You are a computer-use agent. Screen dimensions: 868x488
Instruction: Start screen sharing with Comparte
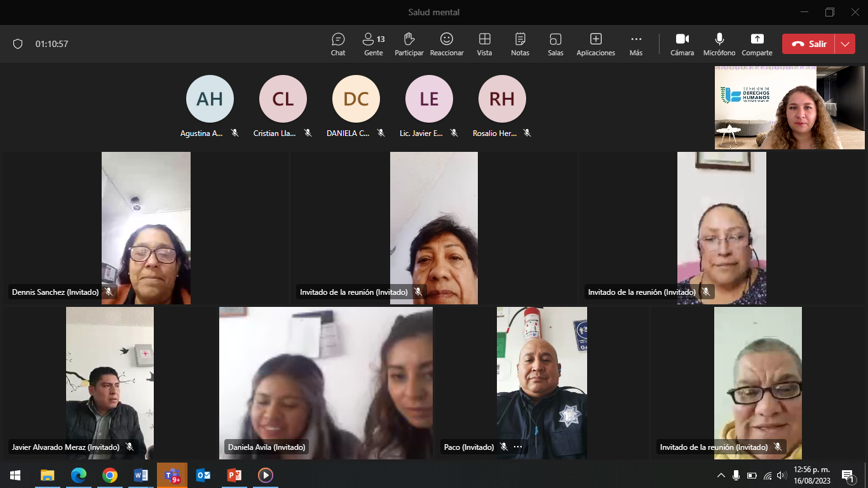[757, 44]
